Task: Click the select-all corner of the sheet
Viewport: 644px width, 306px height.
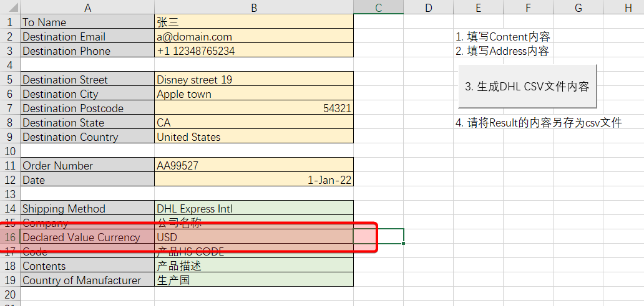Action: tap(9, 7)
